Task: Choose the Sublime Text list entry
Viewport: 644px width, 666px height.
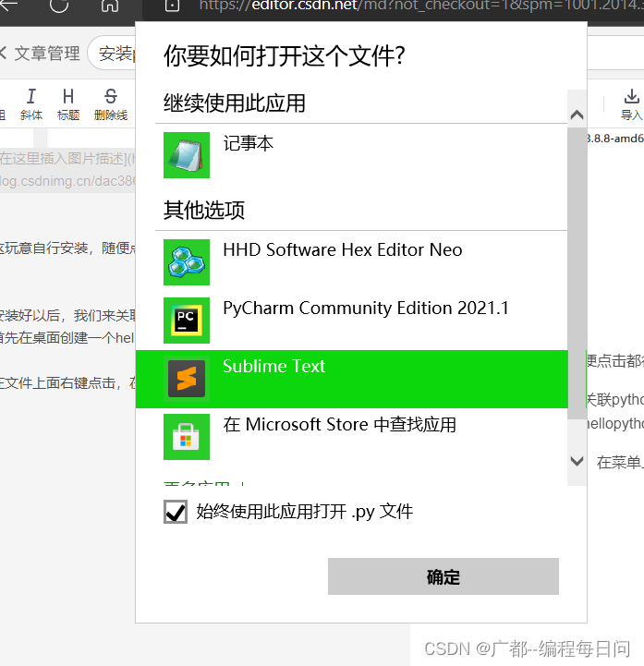Action: point(352,379)
